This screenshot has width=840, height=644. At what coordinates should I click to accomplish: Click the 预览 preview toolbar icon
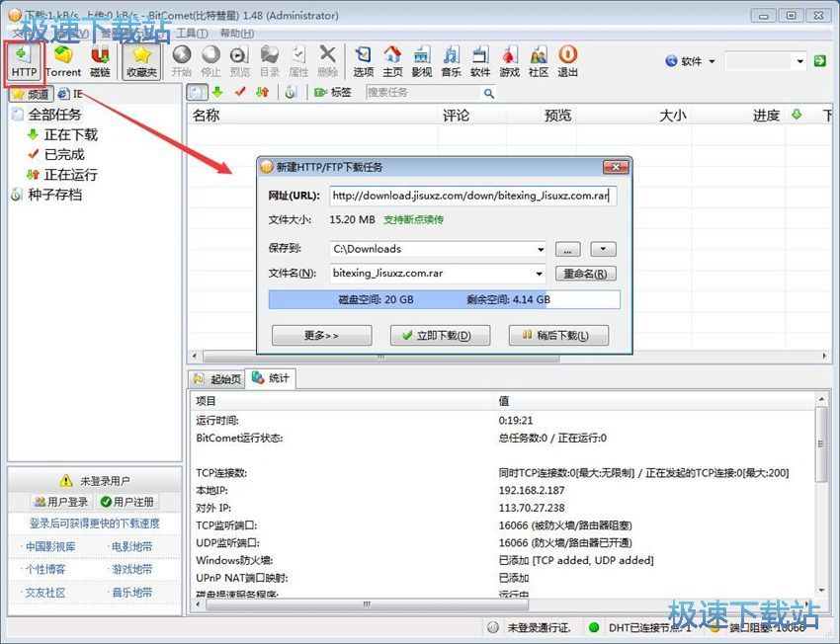click(x=239, y=61)
